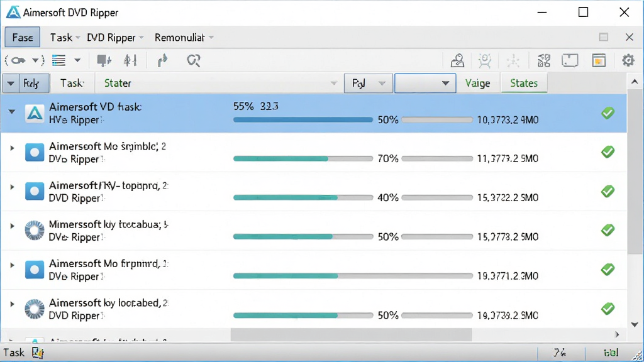Click the horizontal scrollbar right arrow
The width and height of the screenshot is (644, 362).
click(617, 334)
